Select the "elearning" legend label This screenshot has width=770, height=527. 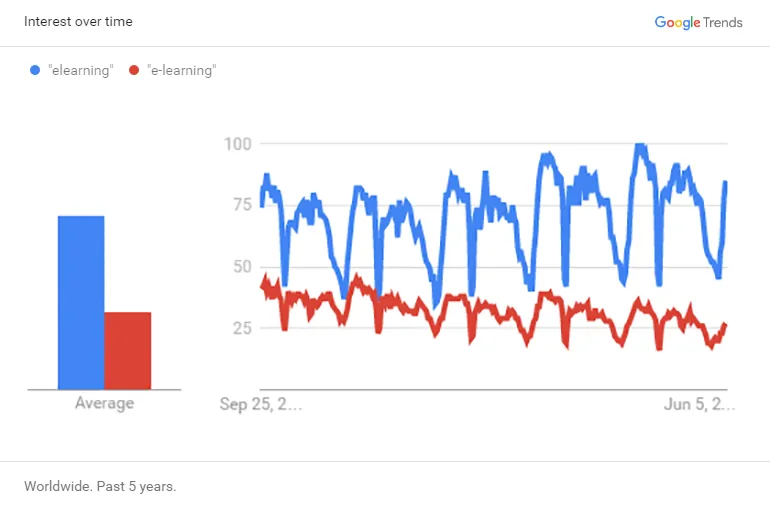(x=81, y=71)
